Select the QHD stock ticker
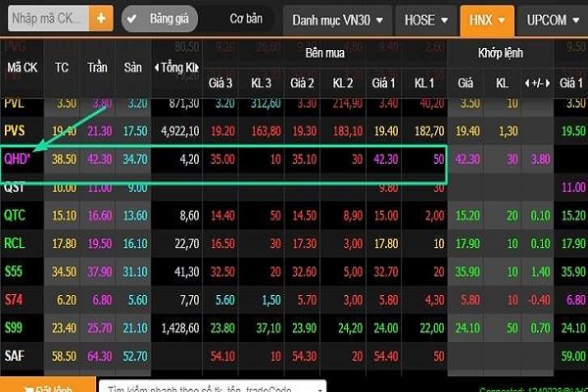 click(x=18, y=156)
